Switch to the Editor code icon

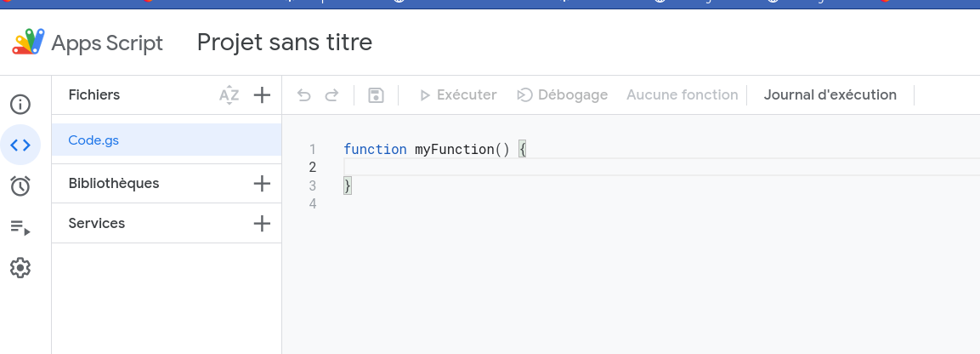[20, 145]
